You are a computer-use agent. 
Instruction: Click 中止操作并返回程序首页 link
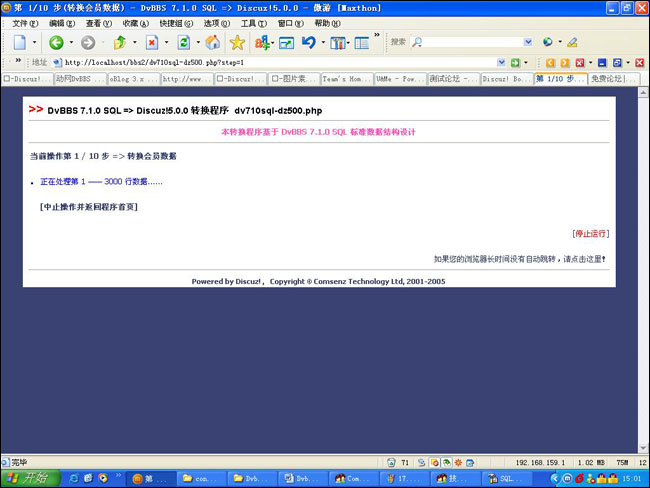click(89, 207)
